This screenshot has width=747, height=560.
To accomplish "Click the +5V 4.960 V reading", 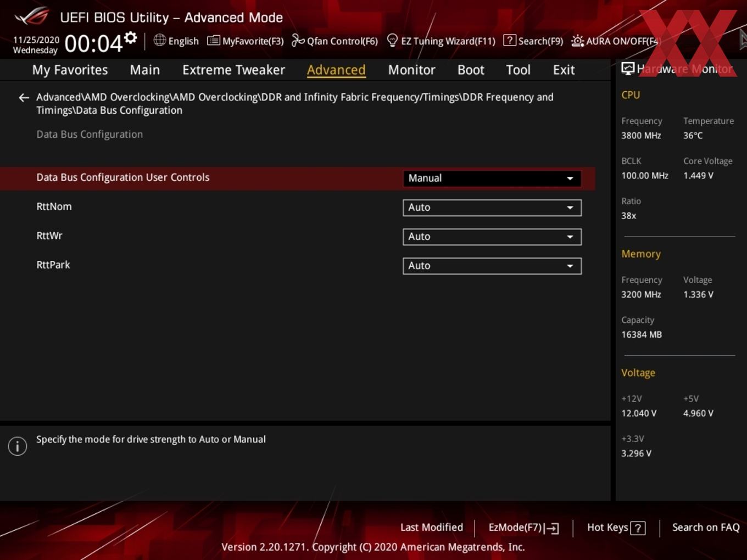I will [698, 413].
